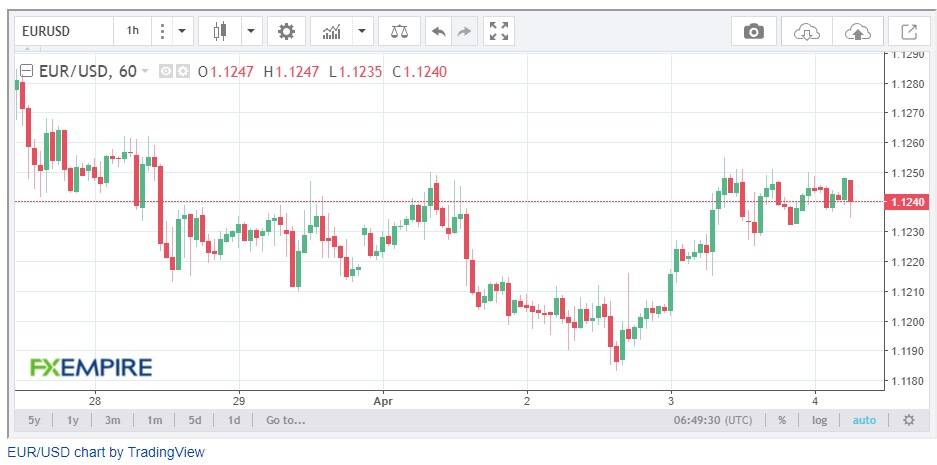The image size is (937, 465).
Task: Expand the chart style dropdown arrow
Action: (251, 31)
